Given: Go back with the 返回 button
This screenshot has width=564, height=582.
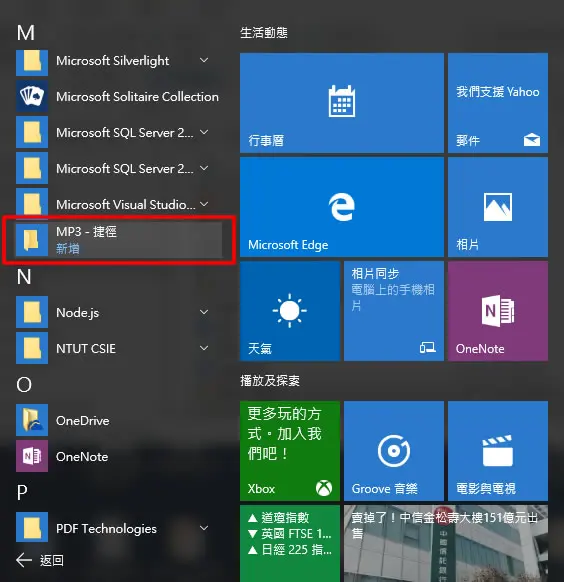Looking at the screenshot, I should click(40, 560).
